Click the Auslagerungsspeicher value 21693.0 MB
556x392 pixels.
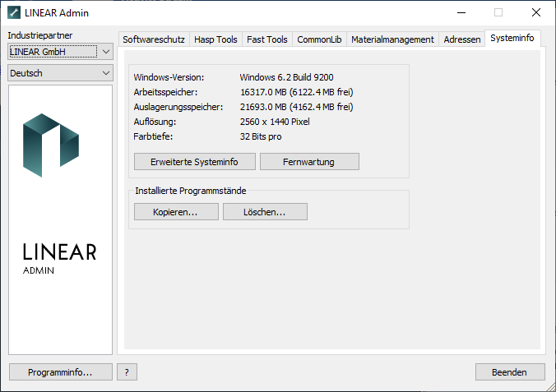(297, 107)
